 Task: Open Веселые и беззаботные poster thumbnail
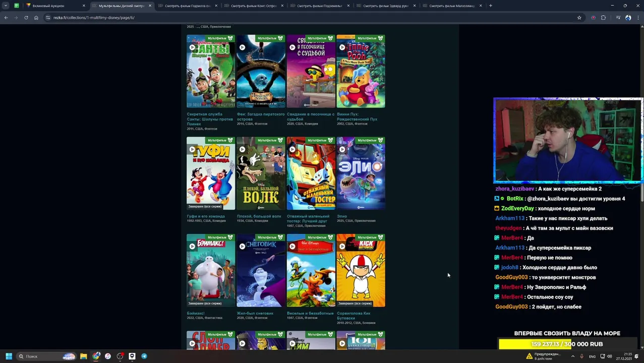(311, 270)
